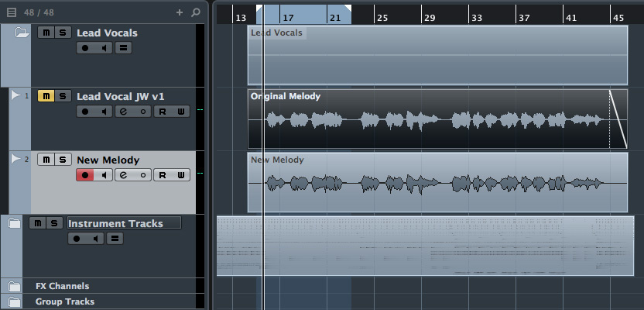The image size is (644, 310).
Task: Click the audio track arrow icon on track 2
Action: coord(15,159)
